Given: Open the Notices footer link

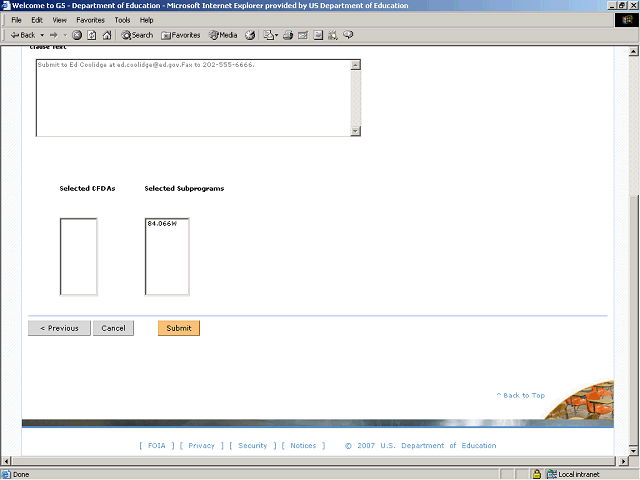Looking at the screenshot, I should point(303,445).
